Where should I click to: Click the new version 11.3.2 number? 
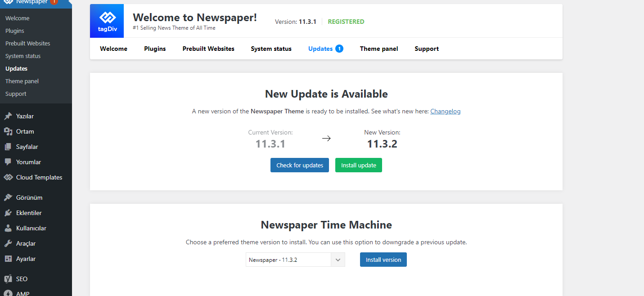382,144
